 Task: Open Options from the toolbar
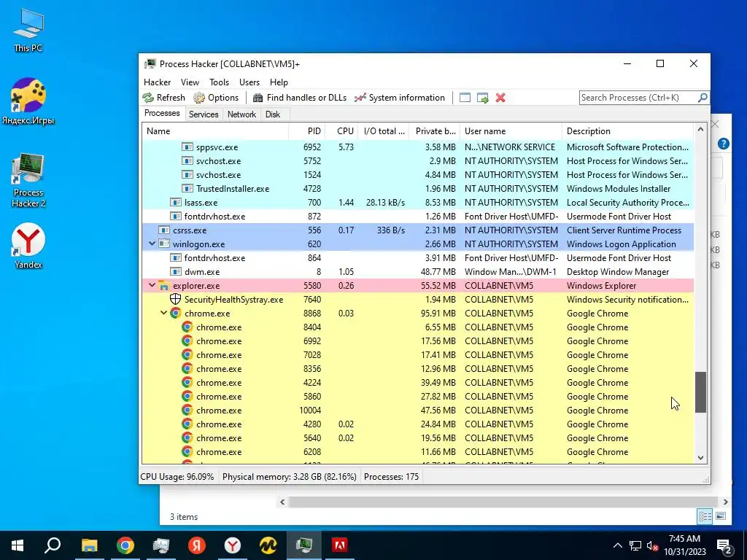coord(216,98)
